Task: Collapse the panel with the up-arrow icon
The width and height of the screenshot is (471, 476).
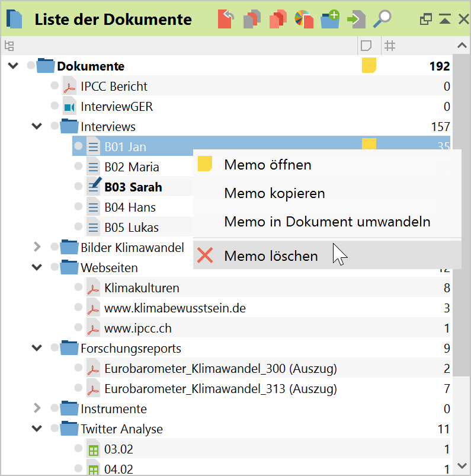Action: click(x=445, y=19)
